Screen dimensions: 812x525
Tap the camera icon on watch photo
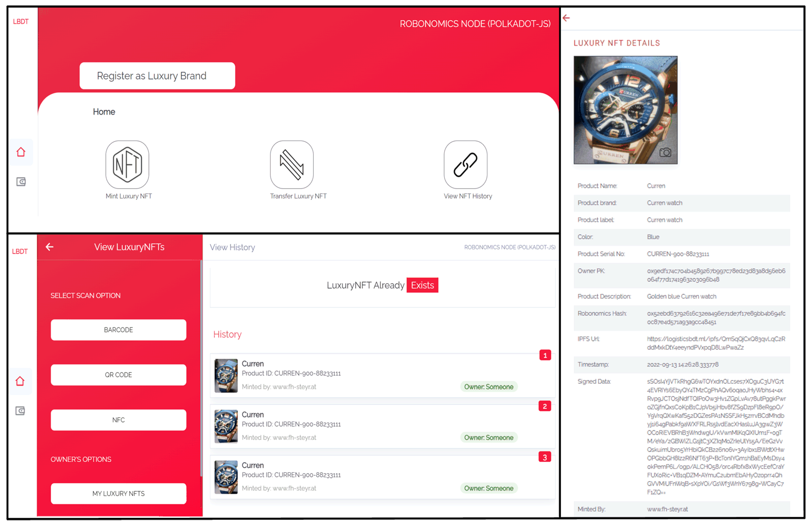665,152
